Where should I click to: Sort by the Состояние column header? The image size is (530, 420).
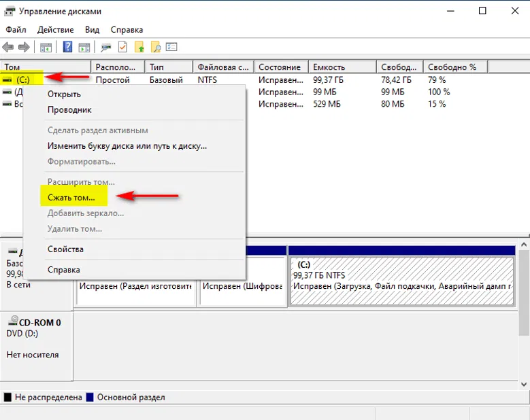coord(281,67)
